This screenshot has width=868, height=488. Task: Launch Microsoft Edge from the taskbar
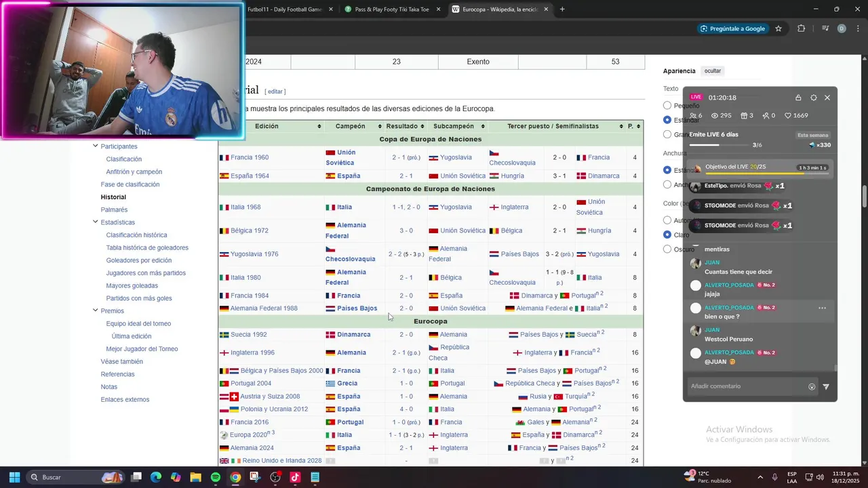[x=156, y=477]
